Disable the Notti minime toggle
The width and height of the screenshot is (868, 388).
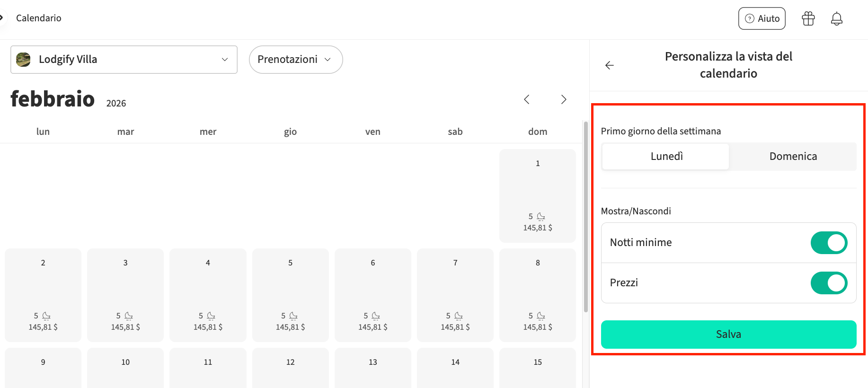829,243
